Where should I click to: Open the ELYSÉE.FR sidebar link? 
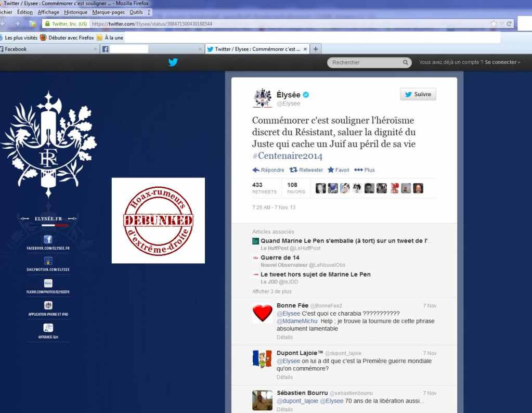click(x=48, y=218)
